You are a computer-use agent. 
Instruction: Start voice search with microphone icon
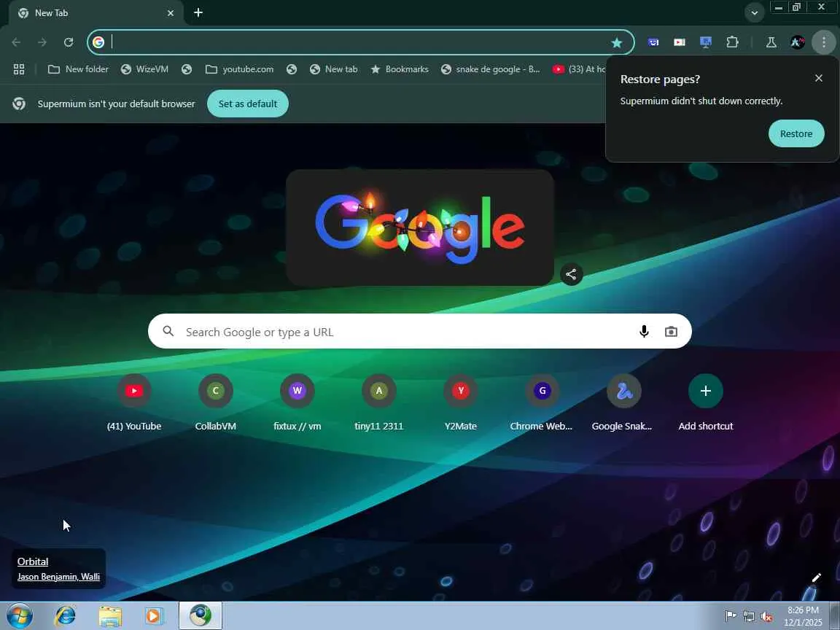[644, 332]
